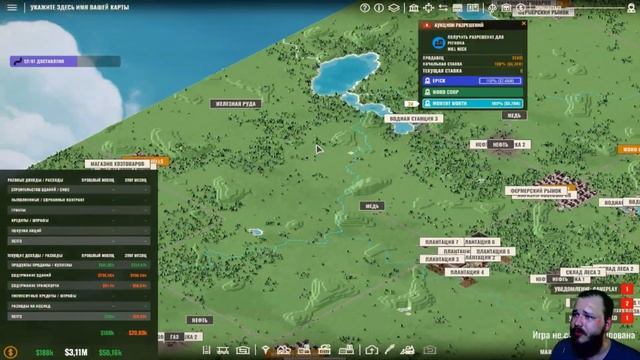Click the Плантация 5 label
640x360 pixels.
(x=493, y=251)
